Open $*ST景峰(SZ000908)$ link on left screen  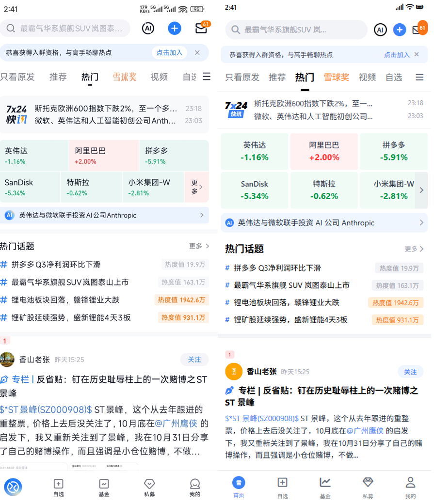tap(46, 409)
